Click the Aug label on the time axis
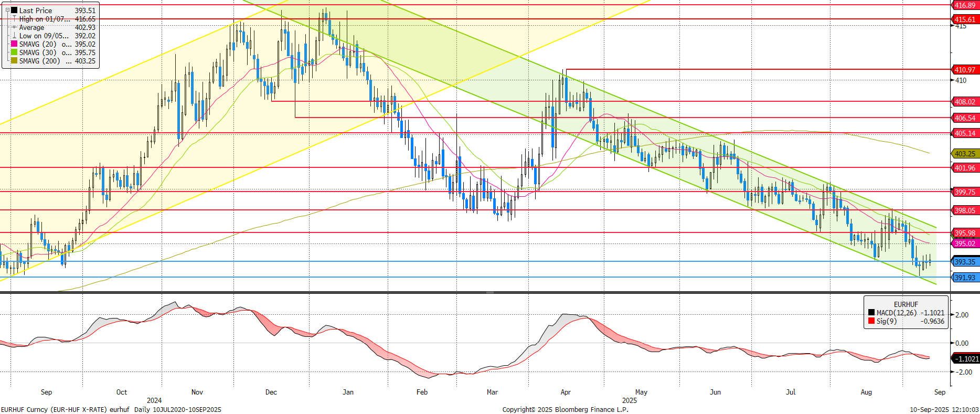 [x=866, y=392]
